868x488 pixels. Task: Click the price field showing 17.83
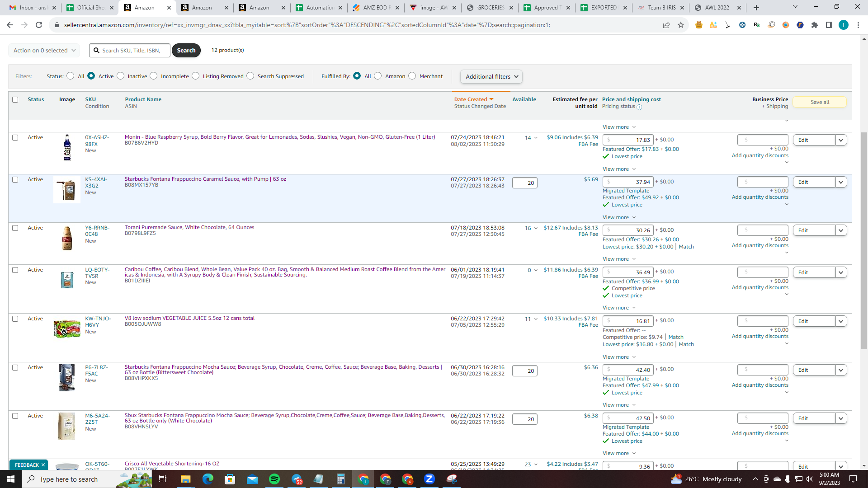628,140
